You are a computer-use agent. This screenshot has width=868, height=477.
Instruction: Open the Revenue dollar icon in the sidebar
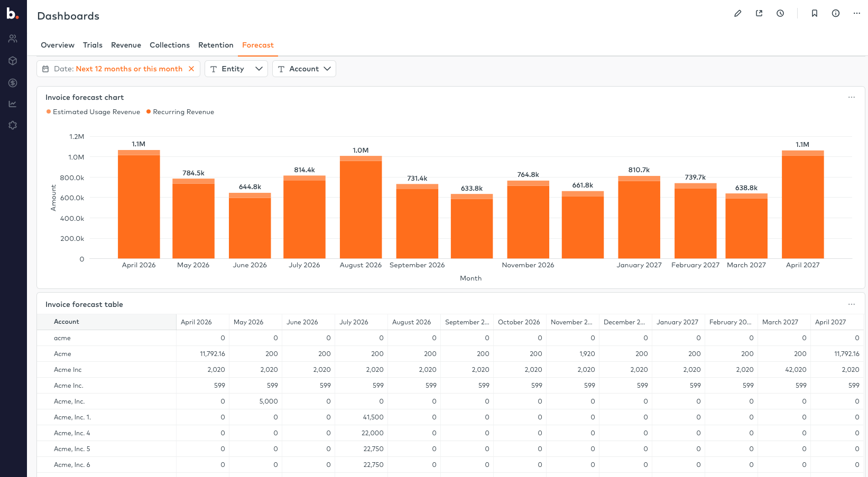[x=12, y=82]
